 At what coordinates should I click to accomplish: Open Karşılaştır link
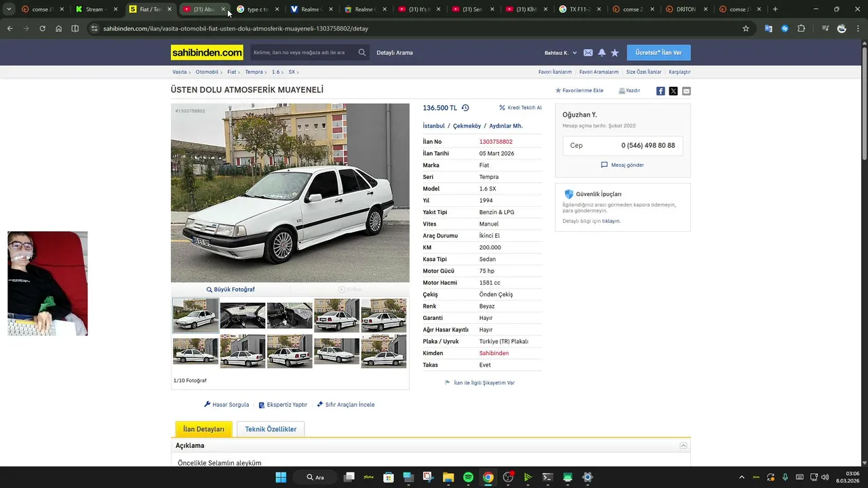[679, 72]
